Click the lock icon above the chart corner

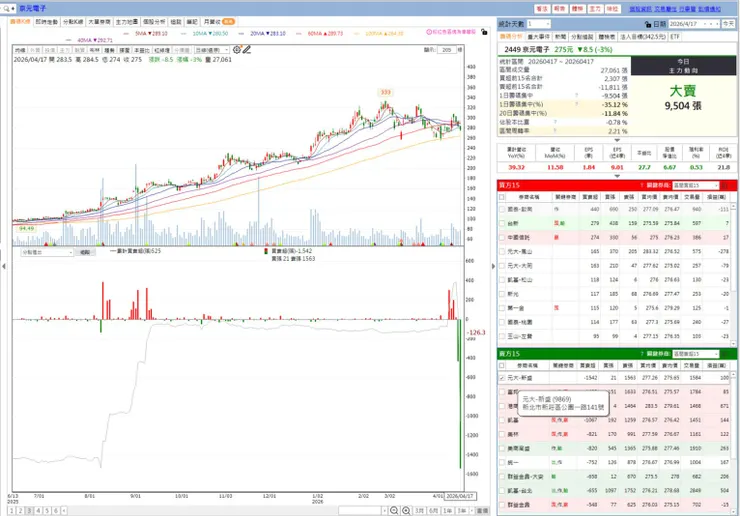[x=484, y=32]
